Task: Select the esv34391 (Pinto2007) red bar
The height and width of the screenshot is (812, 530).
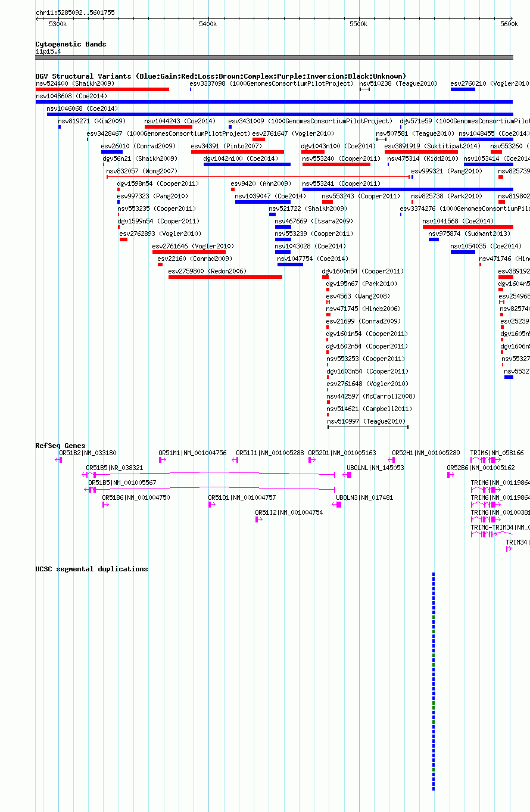Action: tap(238, 152)
